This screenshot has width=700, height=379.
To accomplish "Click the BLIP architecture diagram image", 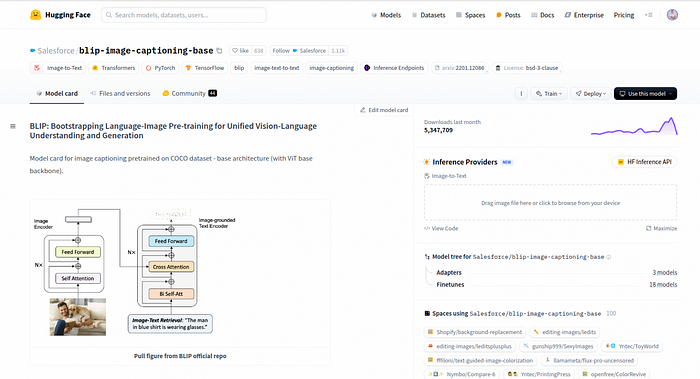I will (x=135, y=272).
